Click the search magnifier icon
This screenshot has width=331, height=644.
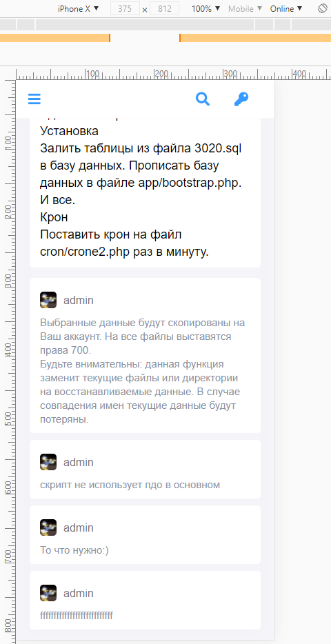click(x=203, y=99)
